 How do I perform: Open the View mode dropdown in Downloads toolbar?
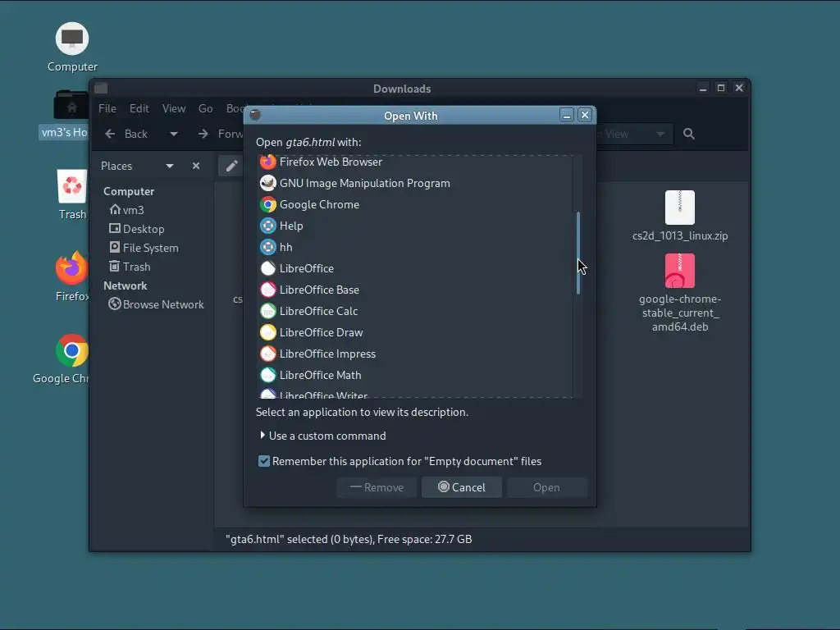point(660,134)
